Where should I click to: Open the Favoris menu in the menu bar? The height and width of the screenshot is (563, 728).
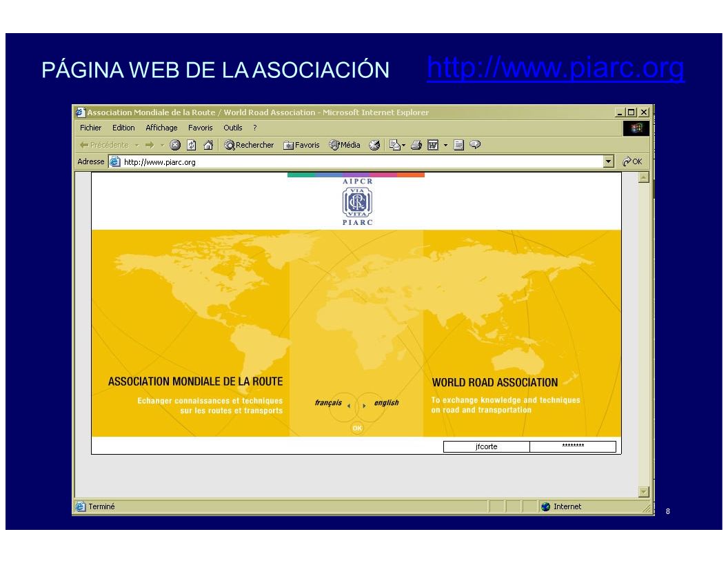(x=200, y=128)
